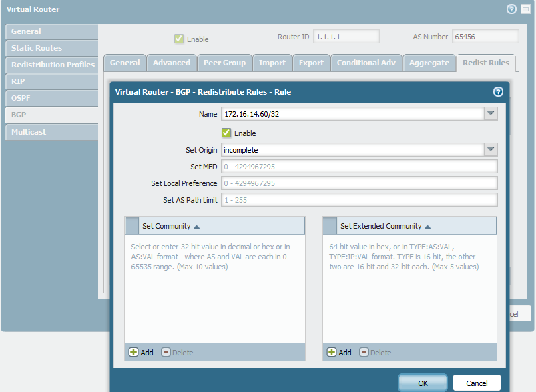Disable the BGP Enable checkbox at the top
536x392 pixels.
(x=179, y=39)
